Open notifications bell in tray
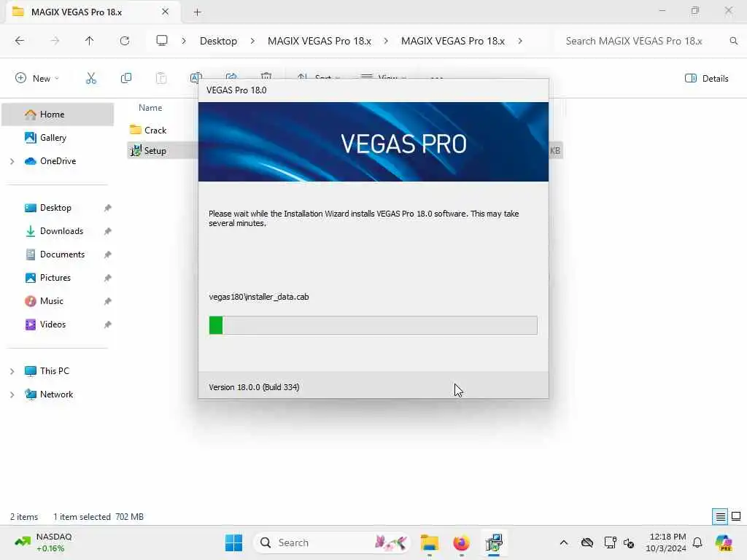Screen dimensions: 747x560 pyautogui.click(x=697, y=542)
